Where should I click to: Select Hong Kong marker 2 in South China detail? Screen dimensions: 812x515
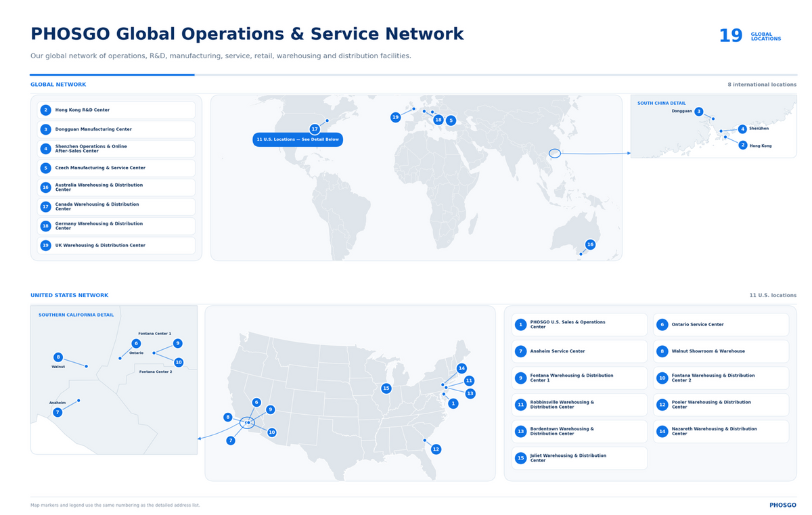coord(743,145)
